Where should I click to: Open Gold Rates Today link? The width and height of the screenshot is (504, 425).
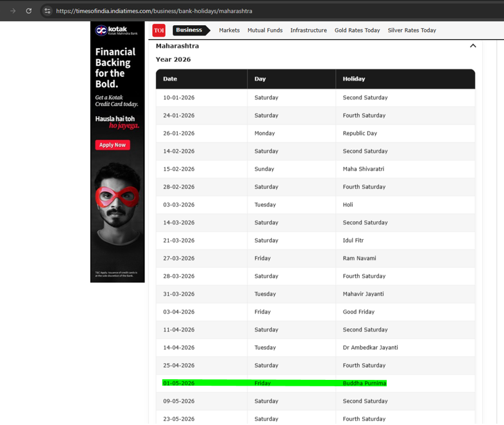point(357,30)
